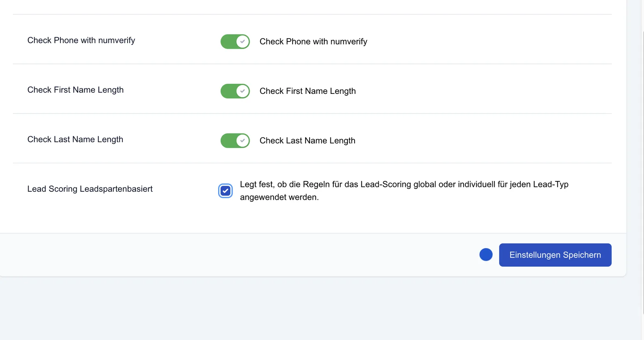644x340 pixels.
Task: Turn off the Check Last Name Length switch
Action: coord(235,141)
